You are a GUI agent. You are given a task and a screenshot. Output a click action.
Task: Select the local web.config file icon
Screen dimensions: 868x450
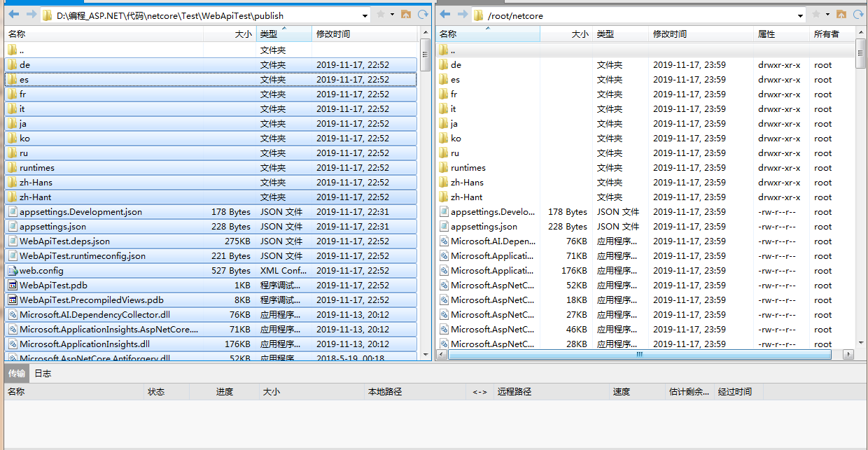tap(13, 271)
